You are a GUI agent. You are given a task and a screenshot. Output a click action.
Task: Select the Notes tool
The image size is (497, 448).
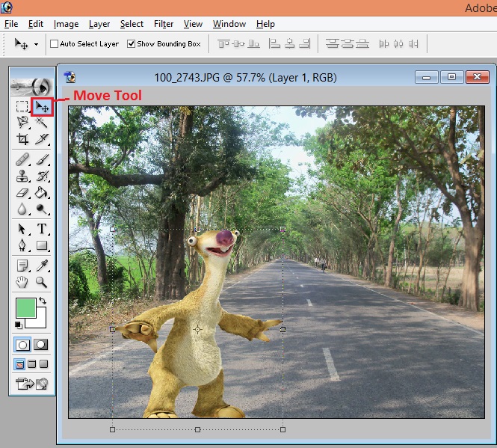click(22, 266)
